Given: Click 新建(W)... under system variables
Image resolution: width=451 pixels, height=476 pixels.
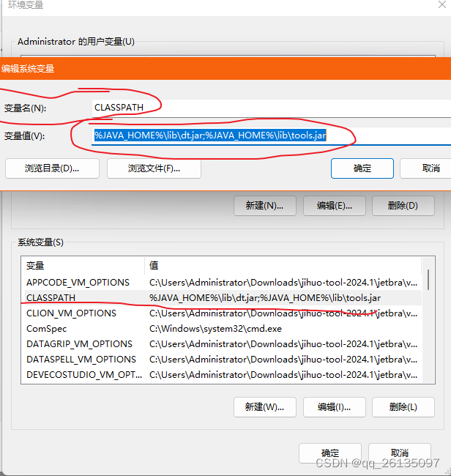Looking at the screenshot, I should [264, 406].
